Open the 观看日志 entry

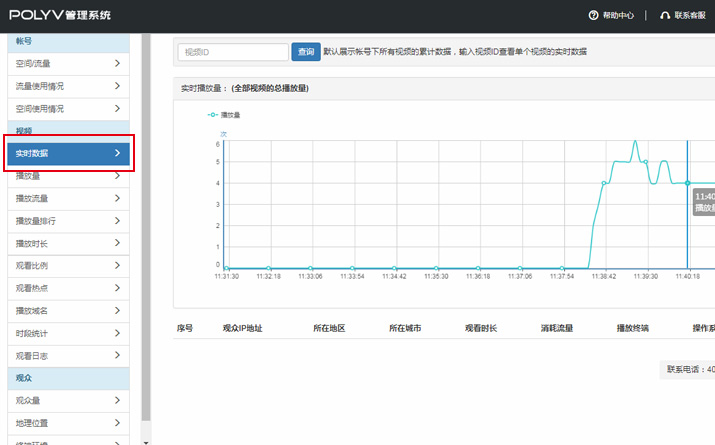pyautogui.click(x=67, y=356)
